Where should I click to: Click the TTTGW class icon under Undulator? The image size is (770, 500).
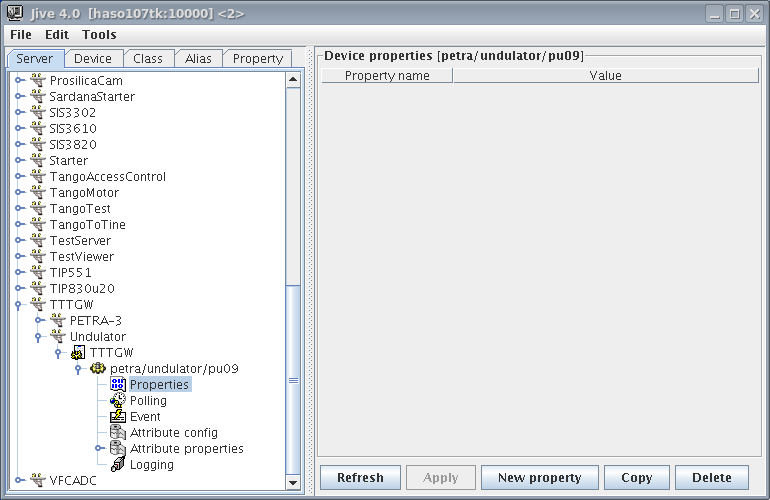pyautogui.click(x=78, y=352)
